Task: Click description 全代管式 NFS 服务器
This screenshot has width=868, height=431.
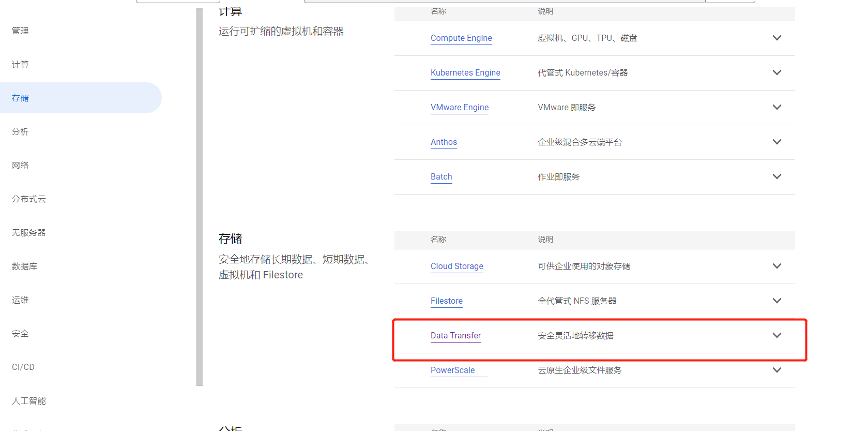Action: (577, 301)
